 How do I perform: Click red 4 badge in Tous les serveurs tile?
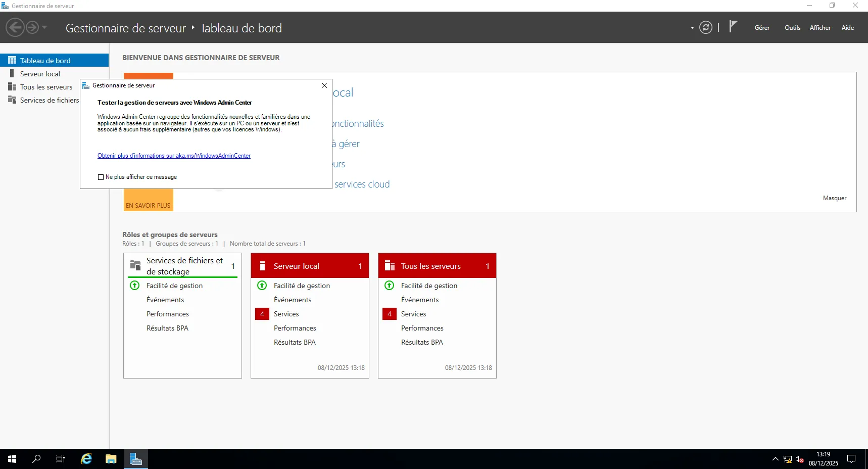tap(390, 314)
